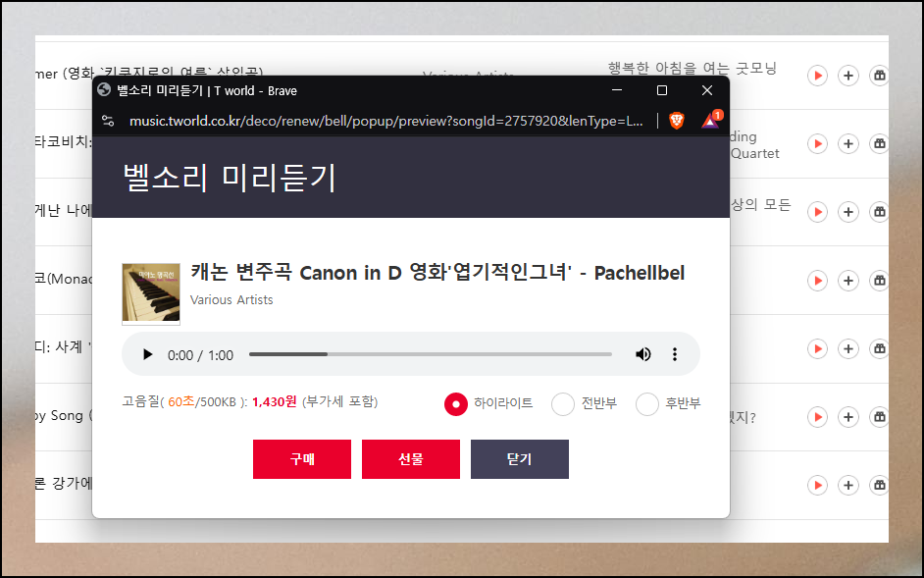Plus icon in the '코(Monac' row
The width and height of the screenshot is (924, 578).
[848, 281]
